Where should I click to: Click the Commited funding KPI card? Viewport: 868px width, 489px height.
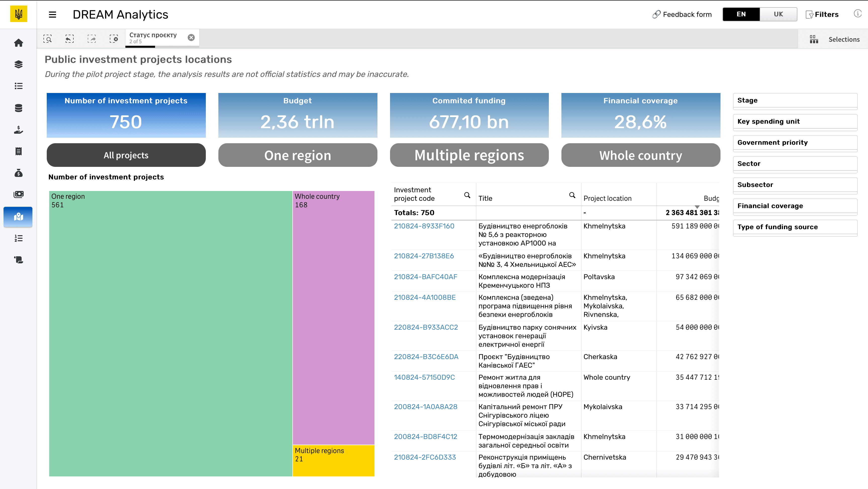pyautogui.click(x=469, y=115)
